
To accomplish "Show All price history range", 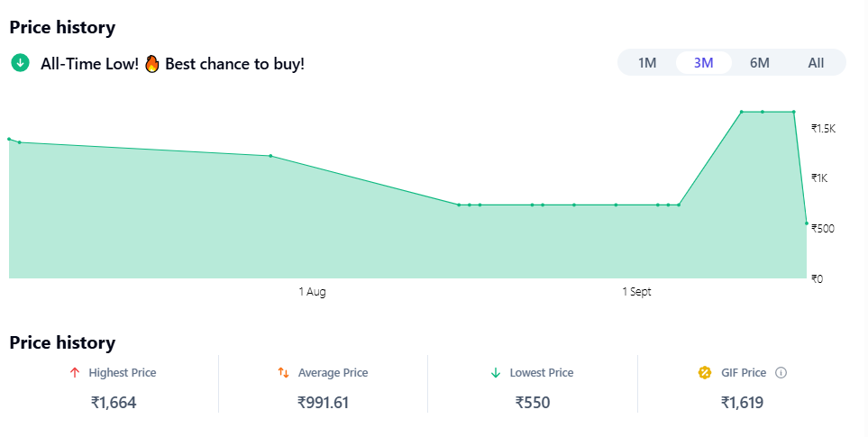I will (816, 63).
